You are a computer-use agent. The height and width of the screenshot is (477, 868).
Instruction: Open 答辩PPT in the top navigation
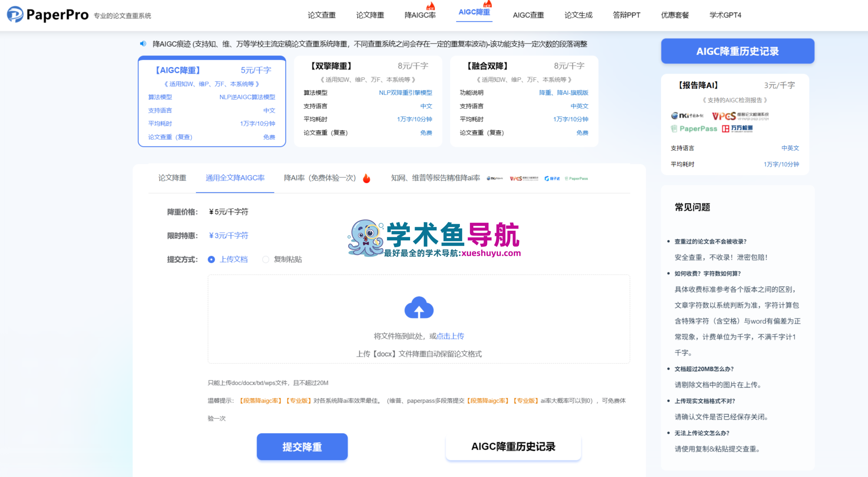coord(626,15)
